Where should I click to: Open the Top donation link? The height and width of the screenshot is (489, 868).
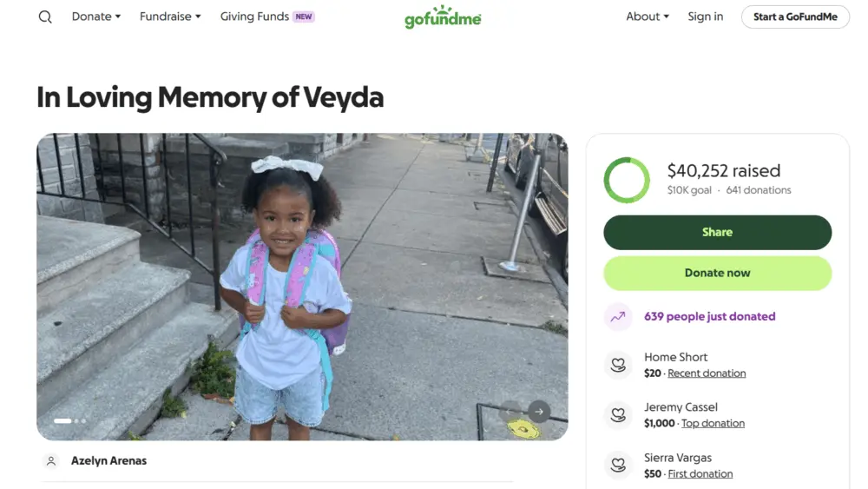713,424
